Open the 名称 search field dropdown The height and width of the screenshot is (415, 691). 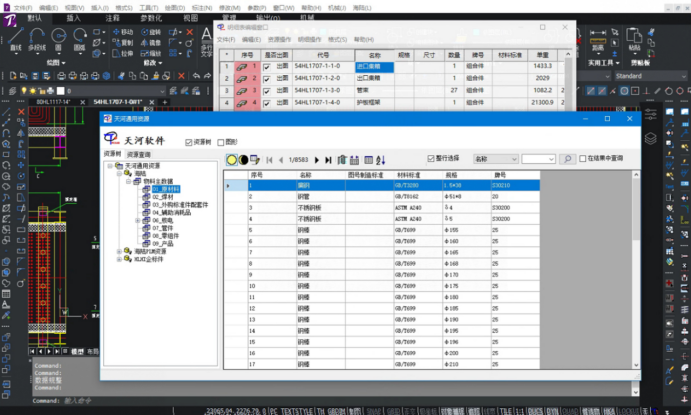(x=514, y=159)
